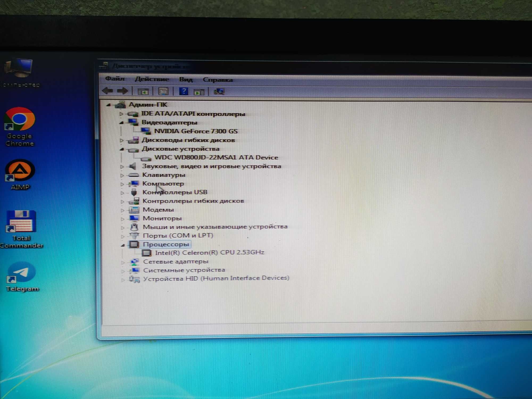Viewport: 532px width, 399px height.
Task: Click the Модемы category icon
Action: [134, 210]
